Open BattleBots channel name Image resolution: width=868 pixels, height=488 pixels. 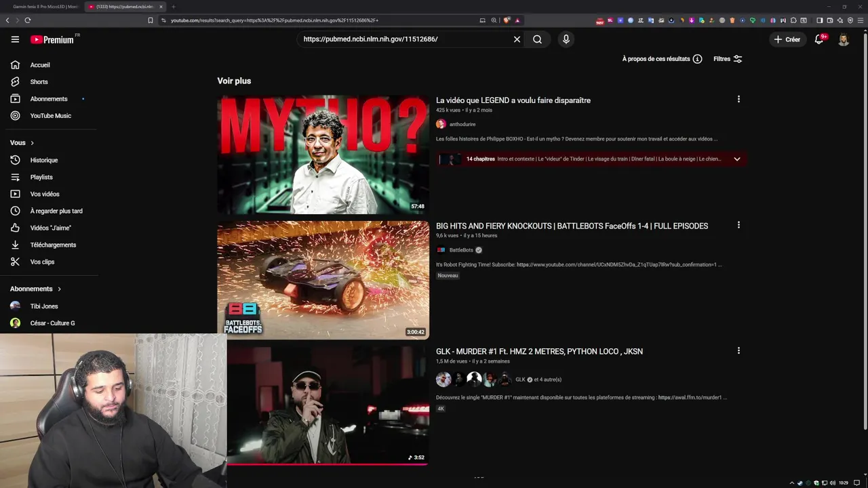point(461,250)
